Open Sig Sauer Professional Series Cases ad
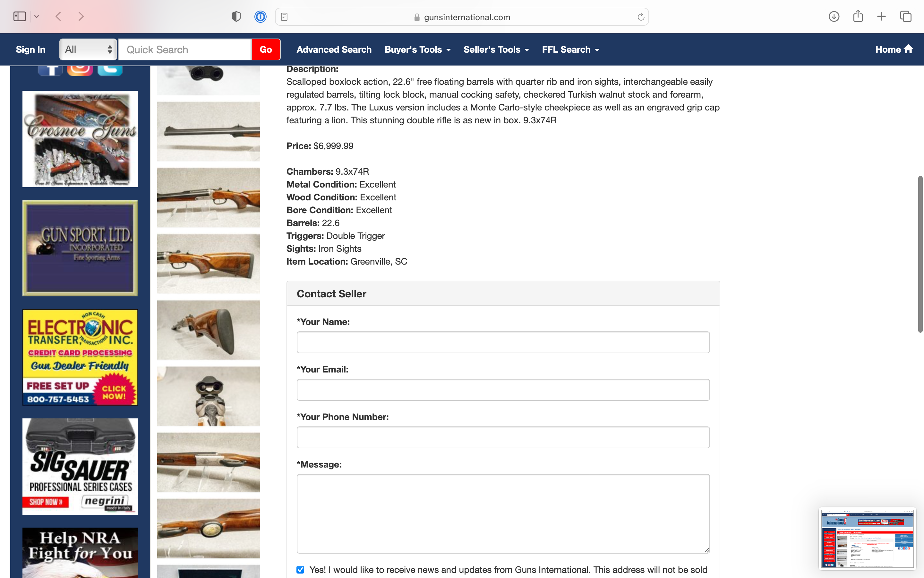This screenshot has width=924, height=578. coord(80,466)
